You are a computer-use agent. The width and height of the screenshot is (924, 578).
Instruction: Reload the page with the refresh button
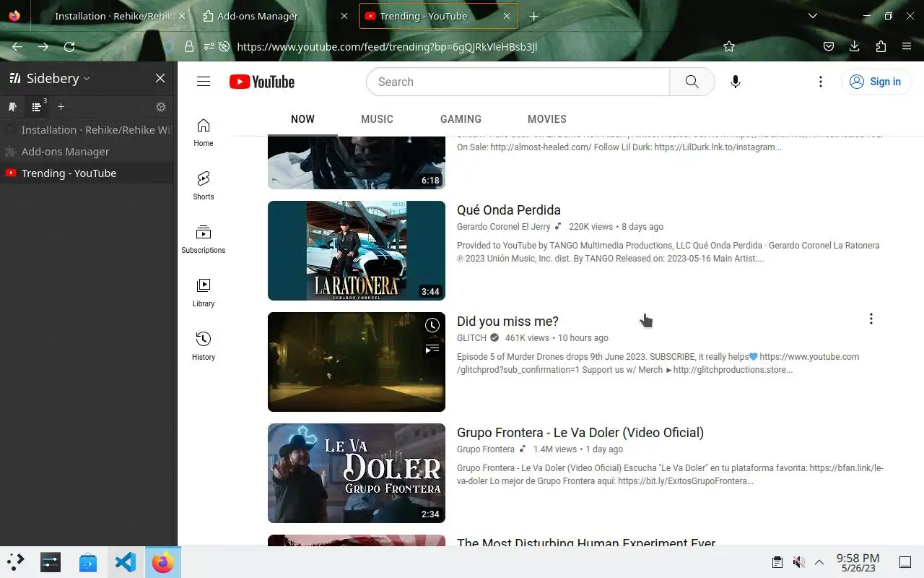[69, 46]
